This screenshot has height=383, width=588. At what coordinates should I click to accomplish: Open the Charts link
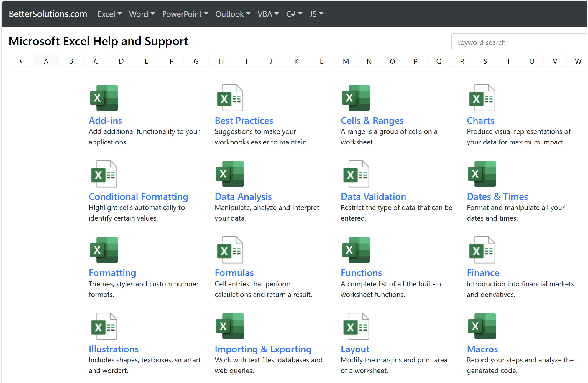click(x=480, y=121)
